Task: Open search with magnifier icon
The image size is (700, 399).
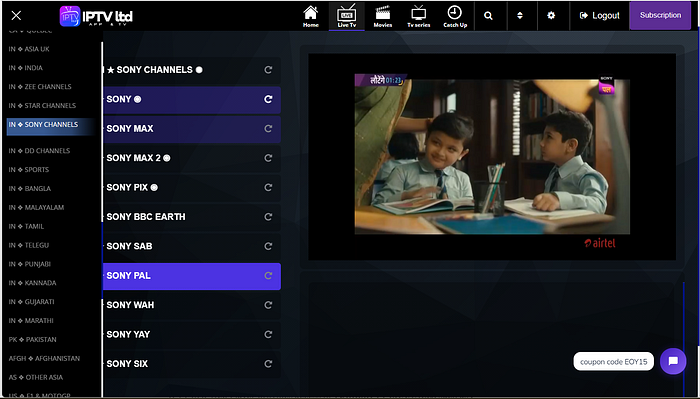Action: tap(488, 16)
